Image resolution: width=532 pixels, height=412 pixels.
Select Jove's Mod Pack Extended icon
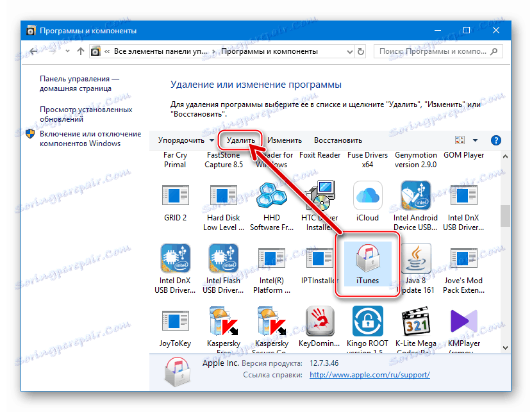(464, 258)
